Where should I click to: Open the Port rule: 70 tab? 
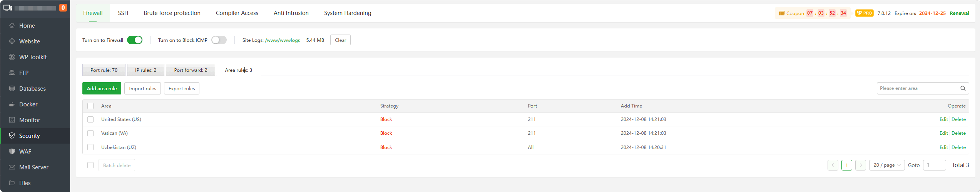tap(104, 70)
